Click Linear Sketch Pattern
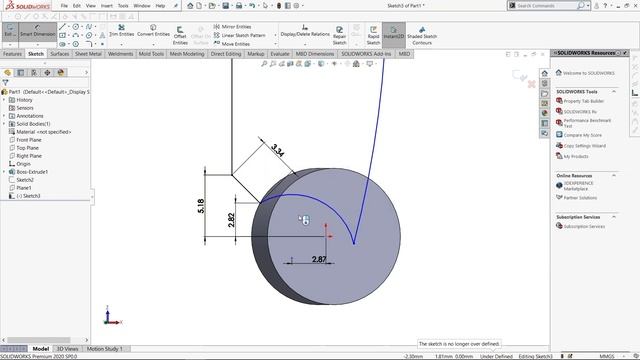Screen dimensions: 640x360 coord(239,35)
